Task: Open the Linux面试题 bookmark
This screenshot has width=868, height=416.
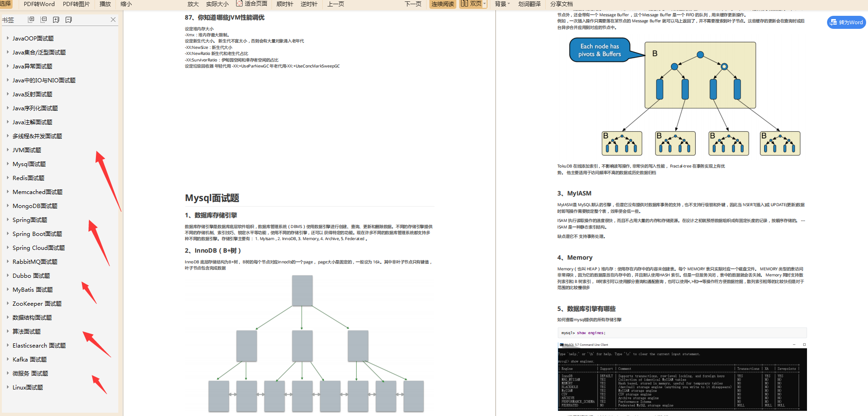Action: (x=27, y=387)
